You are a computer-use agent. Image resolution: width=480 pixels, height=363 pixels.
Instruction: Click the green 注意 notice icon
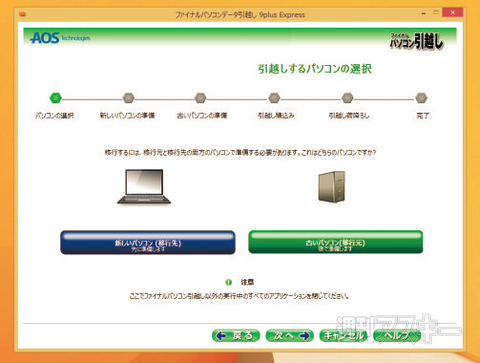(x=228, y=282)
